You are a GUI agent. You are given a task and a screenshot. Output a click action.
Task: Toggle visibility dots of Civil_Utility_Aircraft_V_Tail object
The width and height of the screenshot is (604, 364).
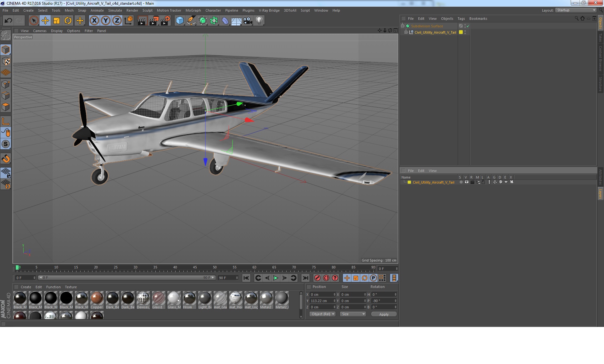click(465, 32)
